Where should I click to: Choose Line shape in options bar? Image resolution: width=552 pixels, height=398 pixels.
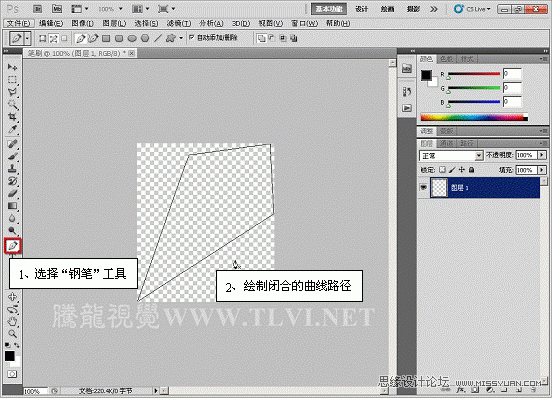click(x=158, y=38)
